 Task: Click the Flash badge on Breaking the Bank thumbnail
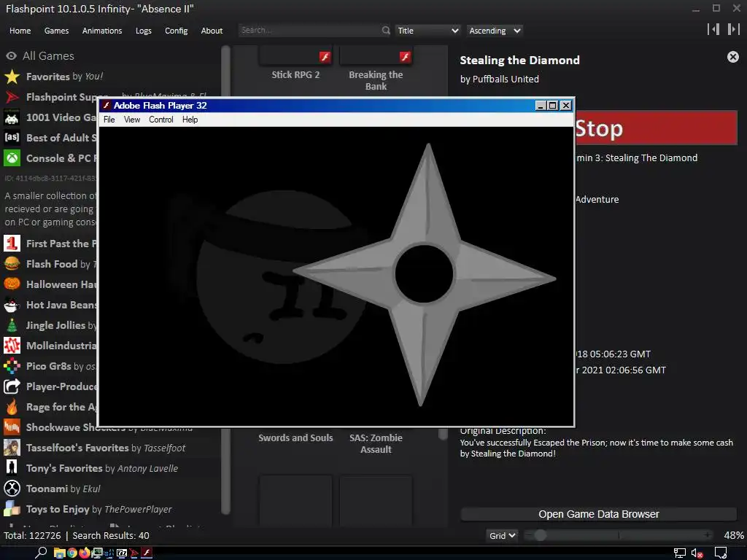(405, 57)
